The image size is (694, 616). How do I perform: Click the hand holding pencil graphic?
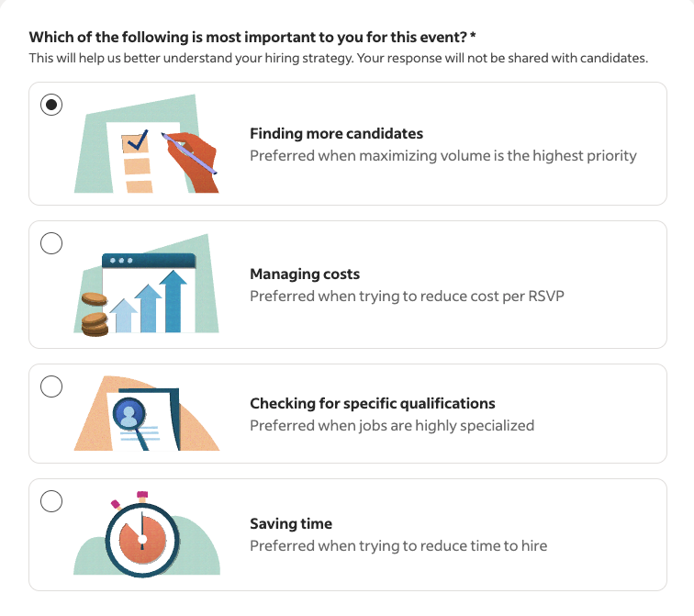pos(190,162)
